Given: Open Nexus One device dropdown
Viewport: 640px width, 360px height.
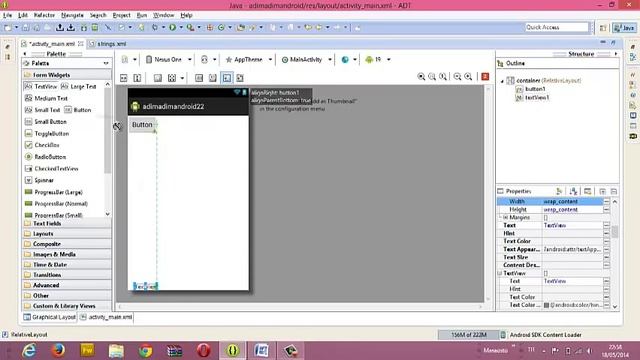Looking at the screenshot, I should pos(169,60).
